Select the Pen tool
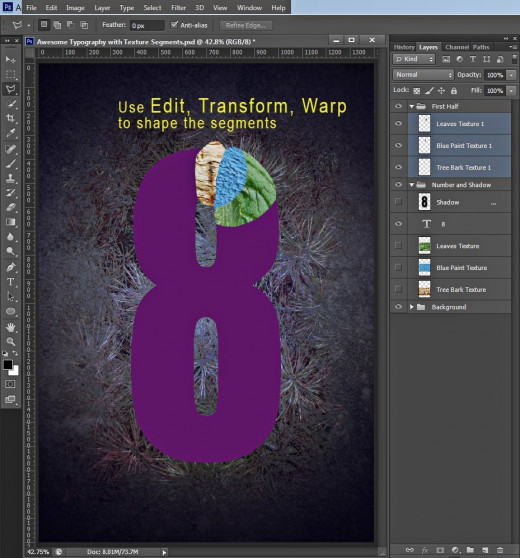 (x=10, y=267)
